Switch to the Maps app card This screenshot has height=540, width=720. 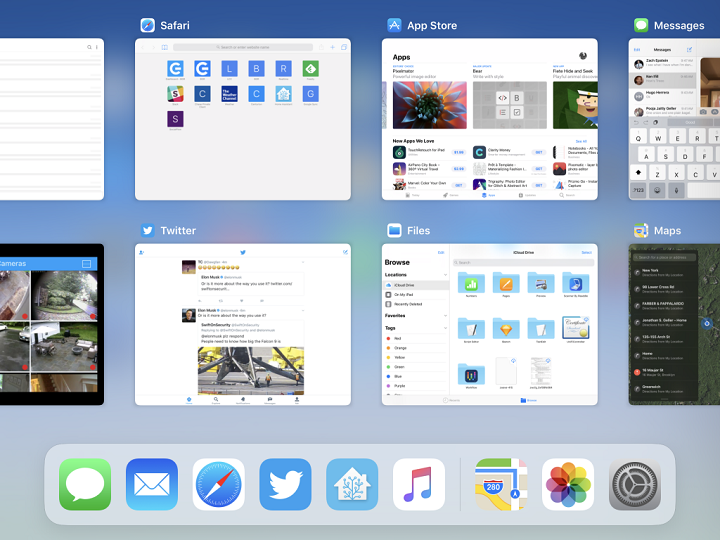pyautogui.click(x=674, y=324)
